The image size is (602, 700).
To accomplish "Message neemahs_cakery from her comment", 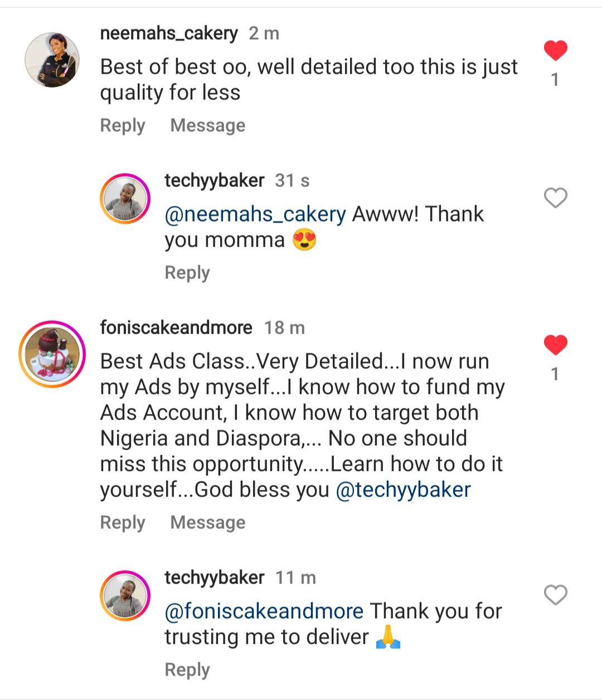I will click(x=207, y=125).
